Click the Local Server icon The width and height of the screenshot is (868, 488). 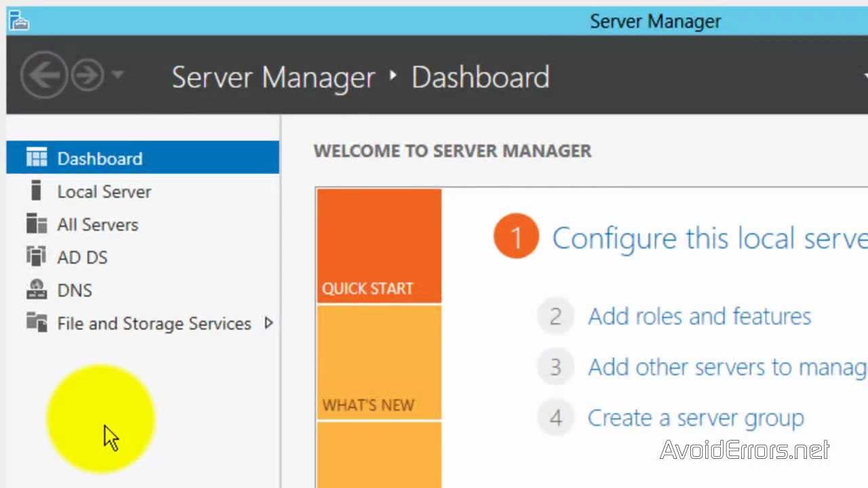click(x=37, y=191)
